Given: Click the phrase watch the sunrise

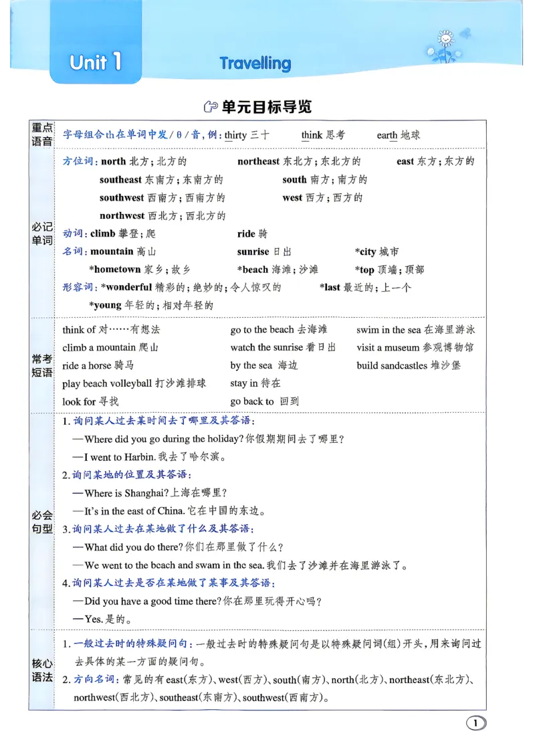Looking at the screenshot, I should tap(283, 348).
